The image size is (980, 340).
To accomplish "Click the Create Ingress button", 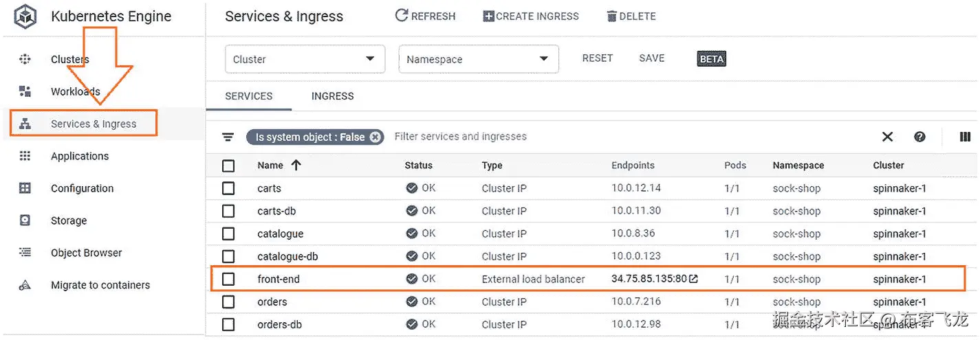I will (x=531, y=16).
